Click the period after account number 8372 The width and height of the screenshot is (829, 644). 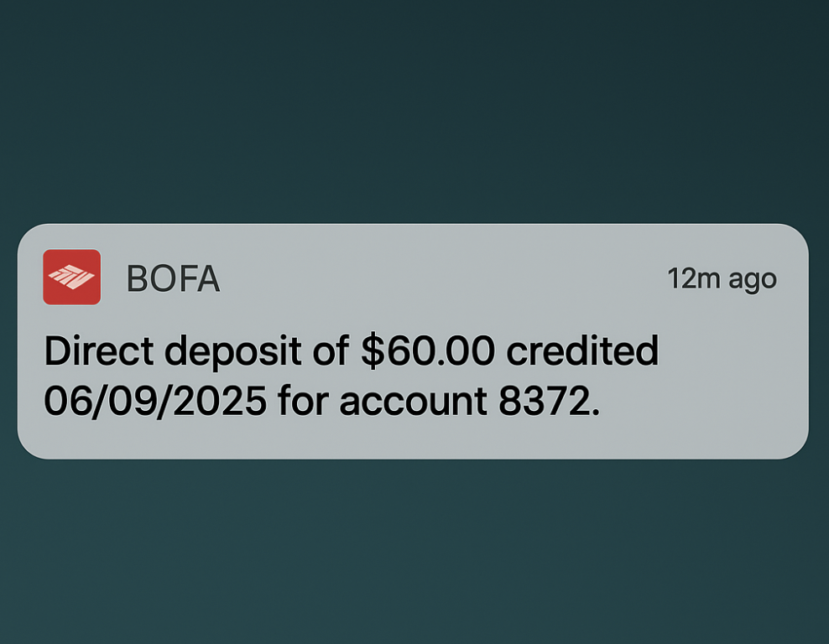point(597,413)
